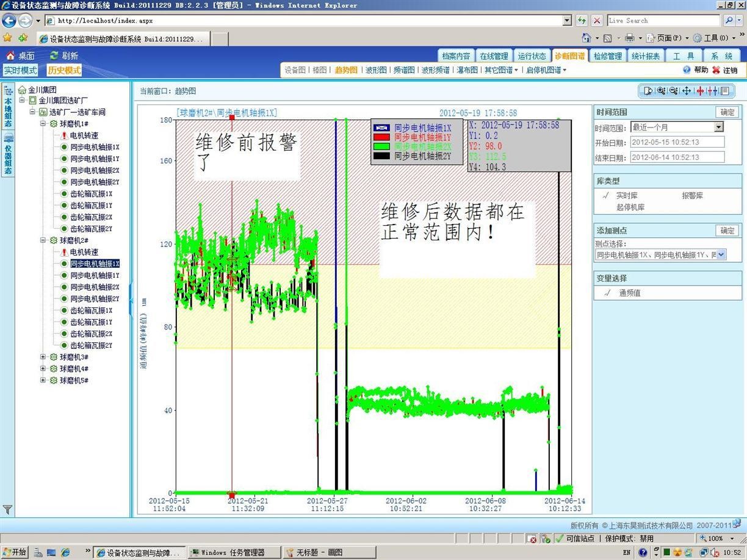Activate the red and blue dual cursor tool
The image size is (747, 560).
(712, 91)
